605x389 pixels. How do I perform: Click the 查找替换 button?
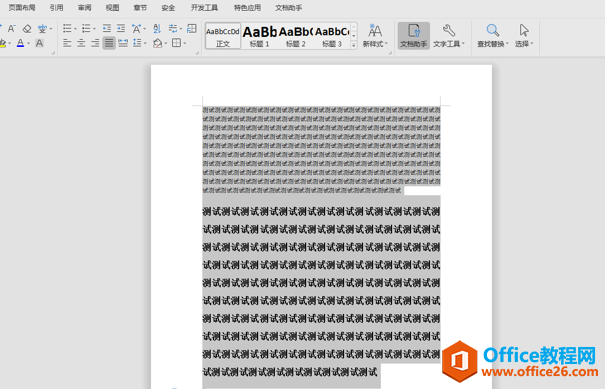[493, 36]
